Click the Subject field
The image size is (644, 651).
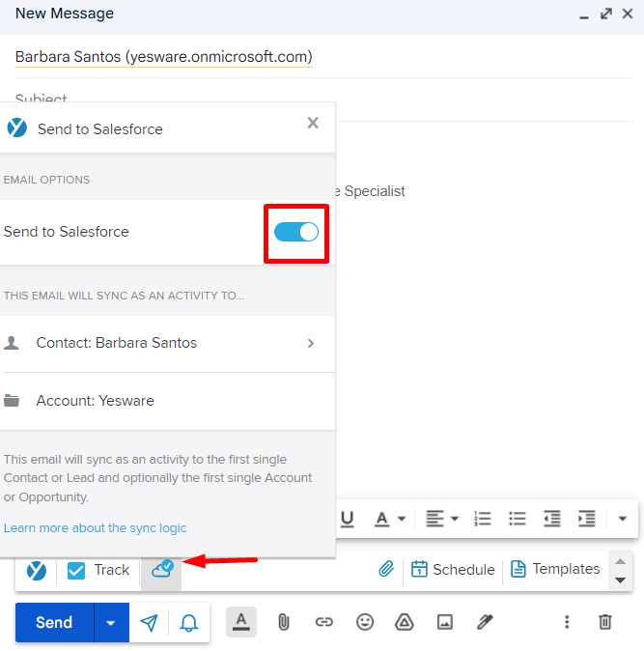pyautogui.click(x=323, y=99)
